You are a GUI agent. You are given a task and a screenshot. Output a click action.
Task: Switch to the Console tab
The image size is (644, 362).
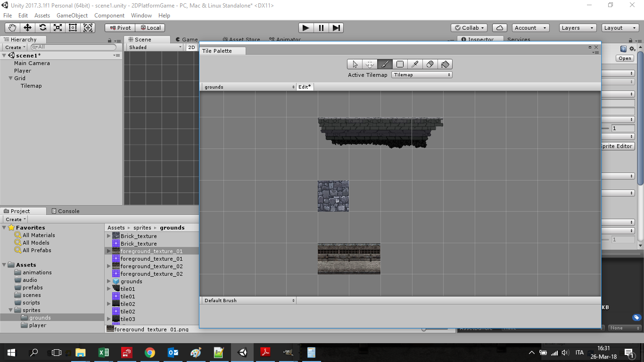click(65, 211)
